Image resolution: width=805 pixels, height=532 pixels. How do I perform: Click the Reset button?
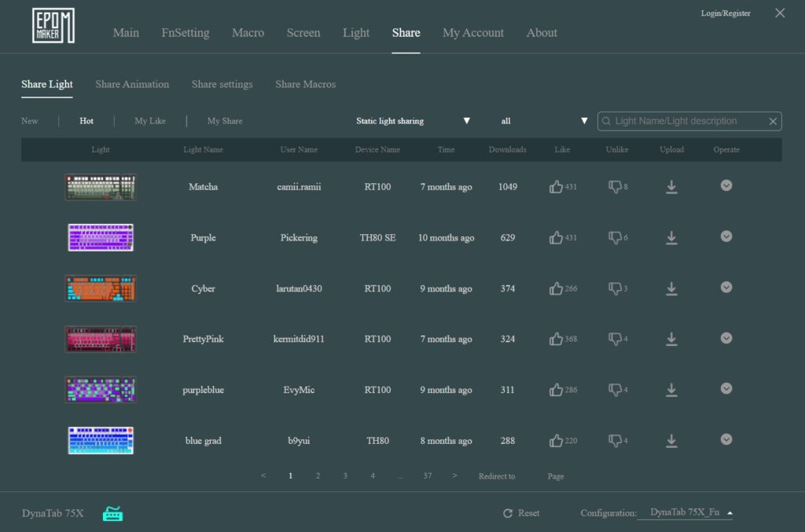pos(521,513)
